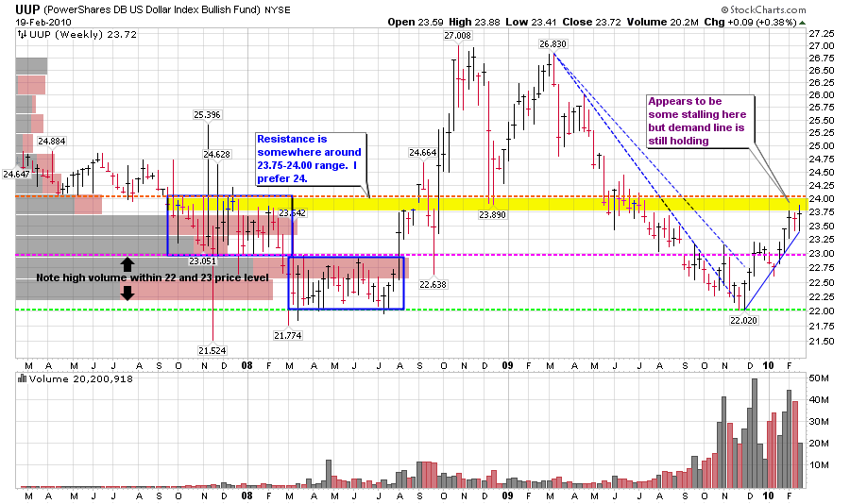
Task: Click the 25.396 high price label
Action: pyautogui.click(x=207, y=115)
